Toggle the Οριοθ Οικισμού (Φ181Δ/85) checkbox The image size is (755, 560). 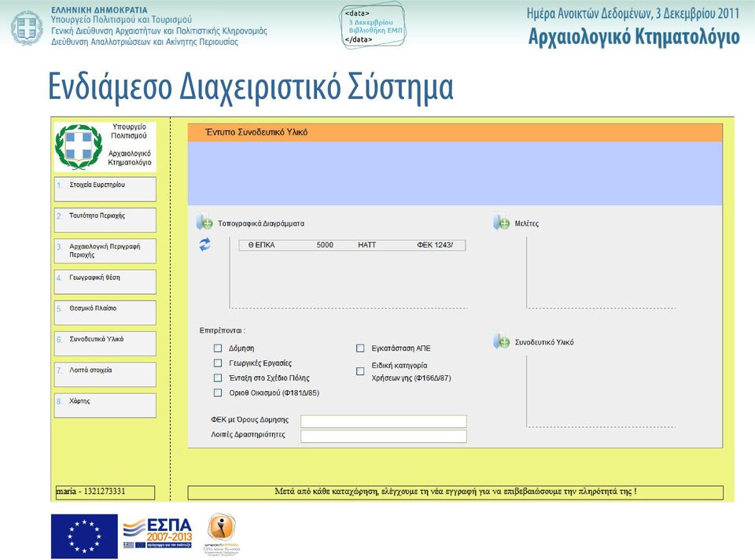click(218, 393)
